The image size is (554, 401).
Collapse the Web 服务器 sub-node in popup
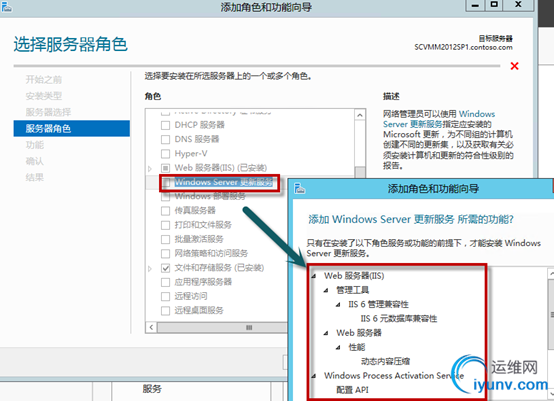[x=326, y=333]
